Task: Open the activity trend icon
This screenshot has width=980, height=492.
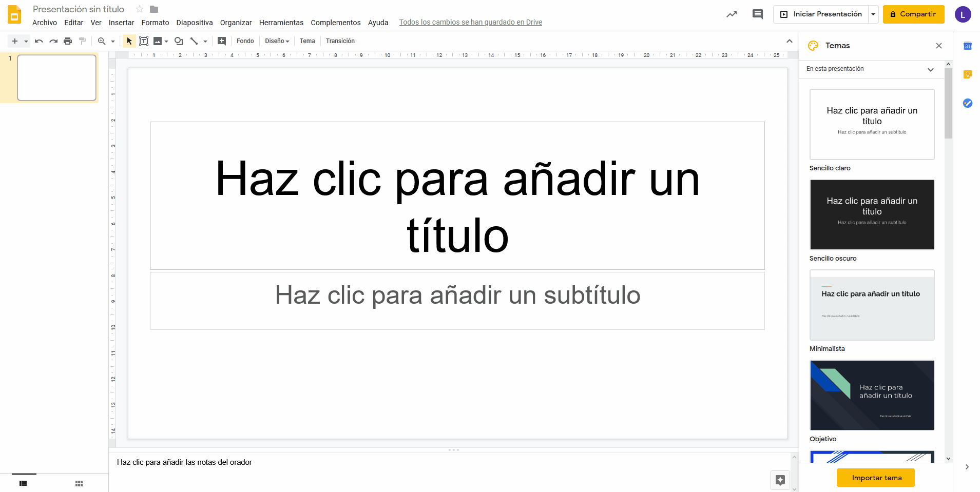Action: point(732,14)
